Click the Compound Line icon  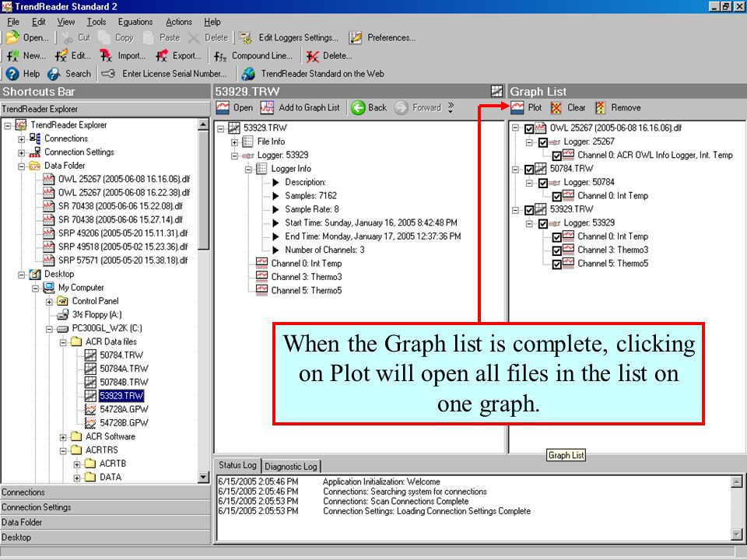point(220,56)
